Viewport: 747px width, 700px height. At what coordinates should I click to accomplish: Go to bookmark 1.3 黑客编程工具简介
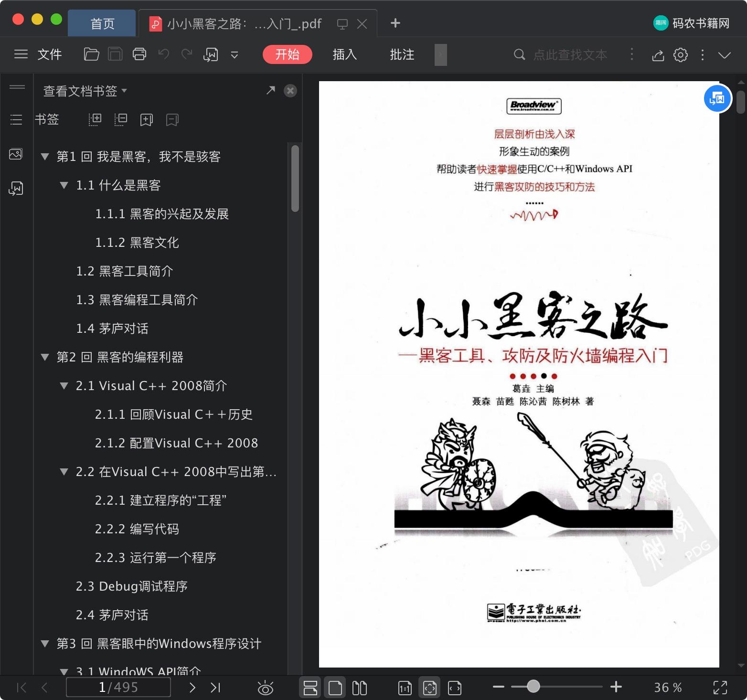137,300
